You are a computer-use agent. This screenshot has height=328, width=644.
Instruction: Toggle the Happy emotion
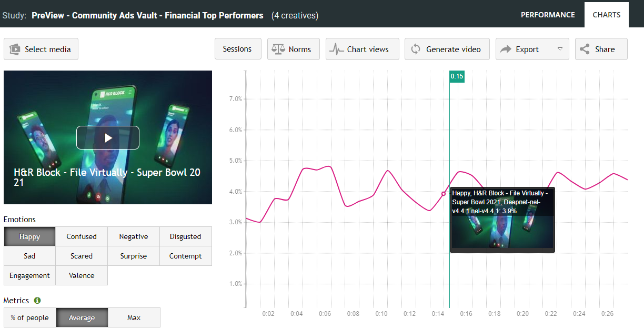click(x=29, y=236)
